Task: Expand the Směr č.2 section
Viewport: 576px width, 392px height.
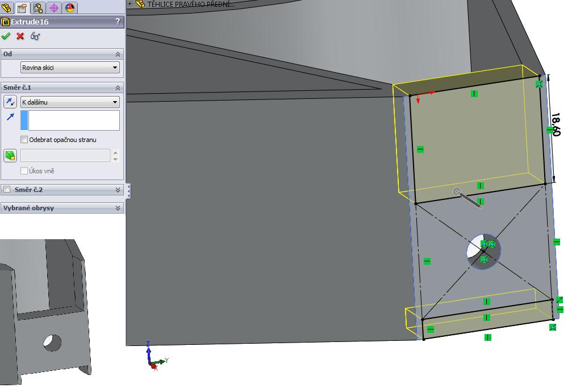Action: pyautogui.click(x=118, y=190)
